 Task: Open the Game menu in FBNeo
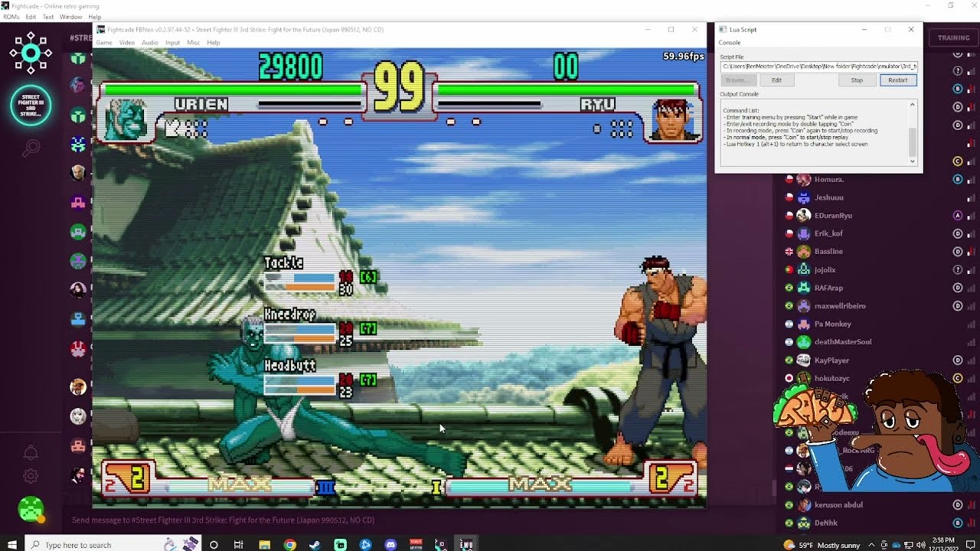pos(103,42)
